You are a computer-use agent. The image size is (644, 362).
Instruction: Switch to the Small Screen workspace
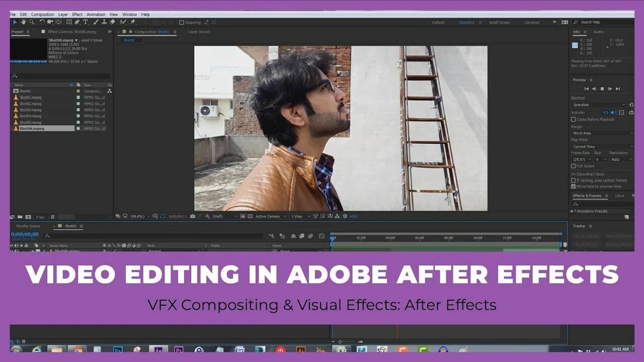click(x=499, y=22)
